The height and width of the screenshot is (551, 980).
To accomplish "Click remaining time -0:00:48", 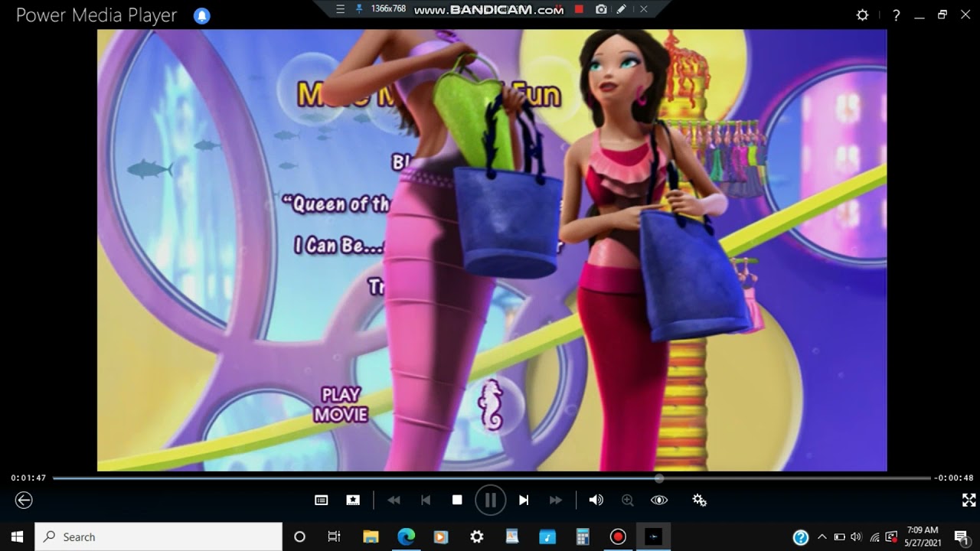I will coord(954,478).
